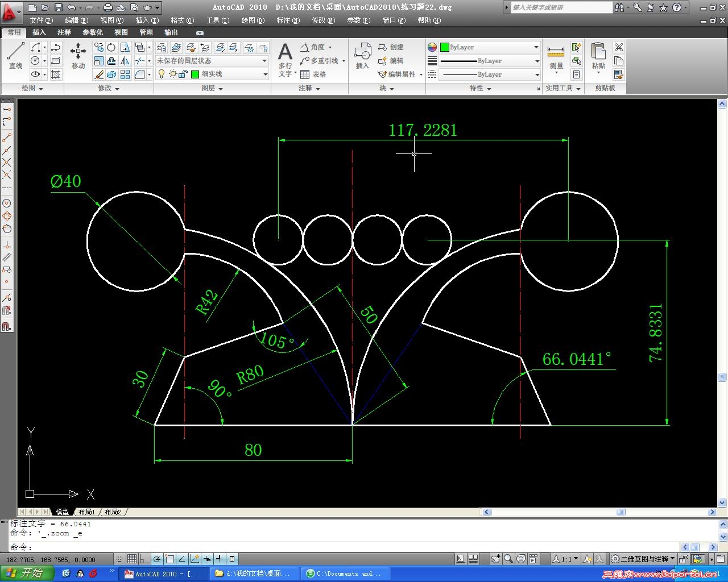Switch to the 布局1 layout tab
The width and height of the screenshot is (728, 582).
pyautogui.click(x=86, y=512)
